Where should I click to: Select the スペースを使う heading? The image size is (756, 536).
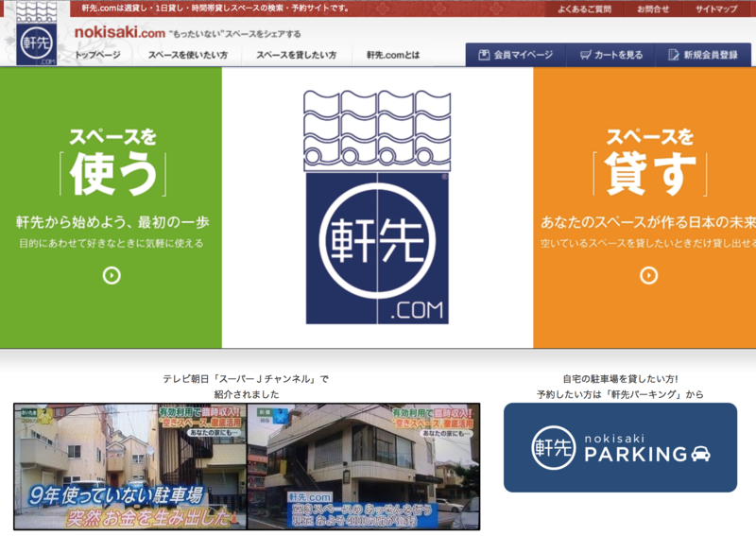coord(112,162)
